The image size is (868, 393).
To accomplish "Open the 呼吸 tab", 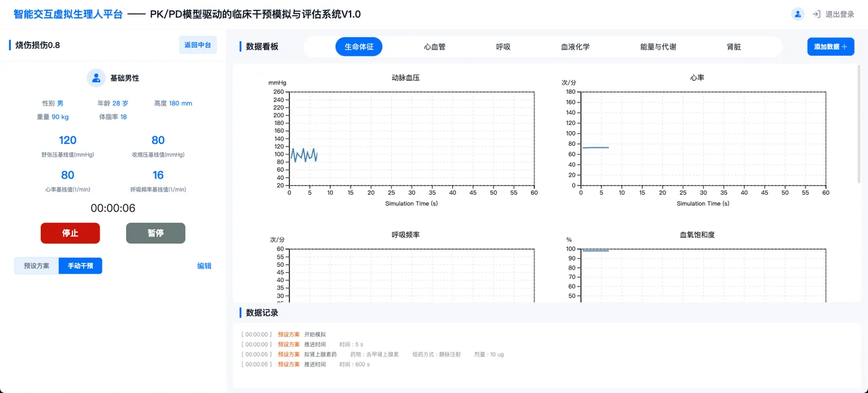I will coord(503,47).
